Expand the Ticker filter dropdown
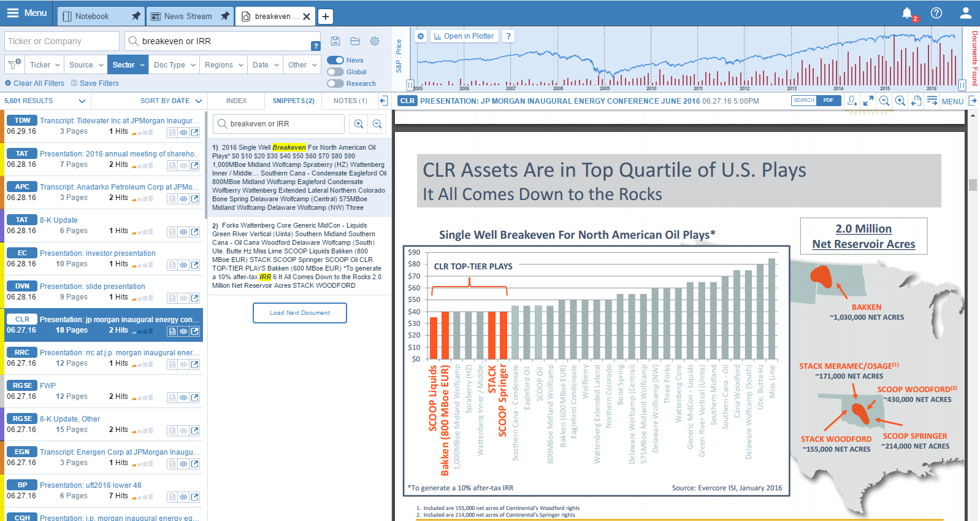Screen dimensions: 980x521 (x=45, y=64)
